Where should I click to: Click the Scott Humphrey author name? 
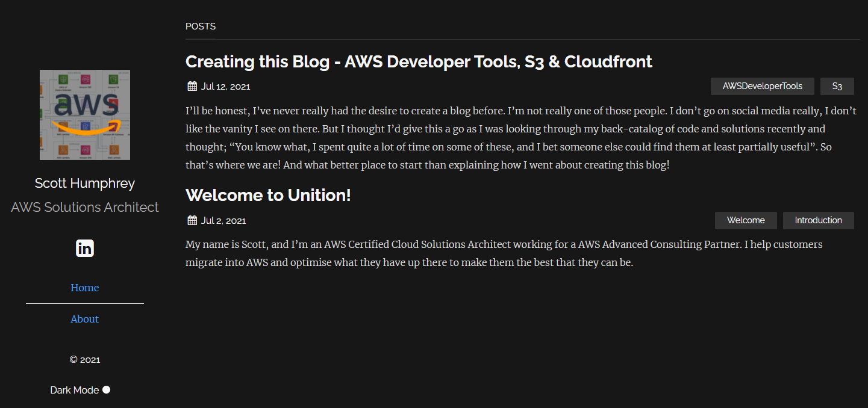pyautogui.click(x=85, y=183)
